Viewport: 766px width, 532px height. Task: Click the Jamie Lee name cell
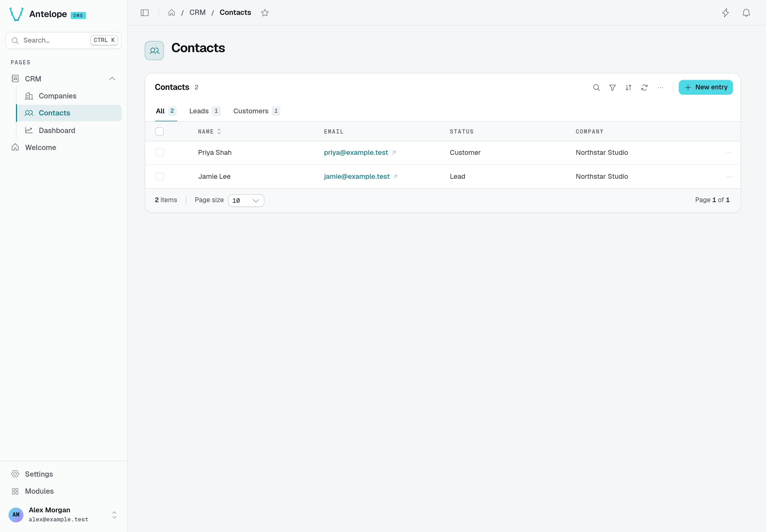(x=214, y=177)
